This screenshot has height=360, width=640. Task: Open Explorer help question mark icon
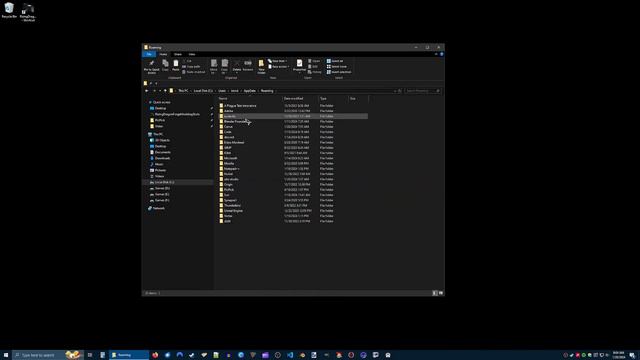pos(442,54)
